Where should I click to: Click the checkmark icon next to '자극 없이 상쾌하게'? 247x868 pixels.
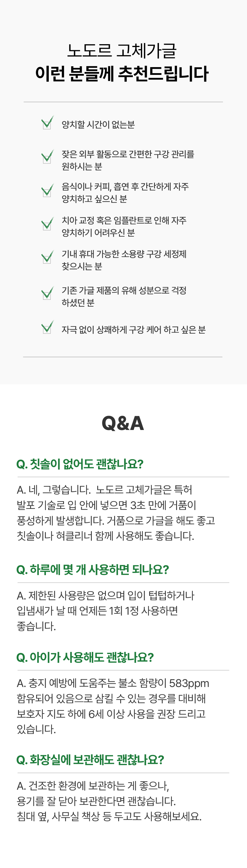pyautogui.click(x=47, y=327)
